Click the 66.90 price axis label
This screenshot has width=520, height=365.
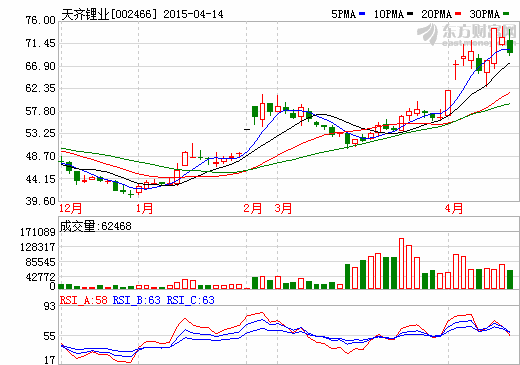[x=40, y=66]
